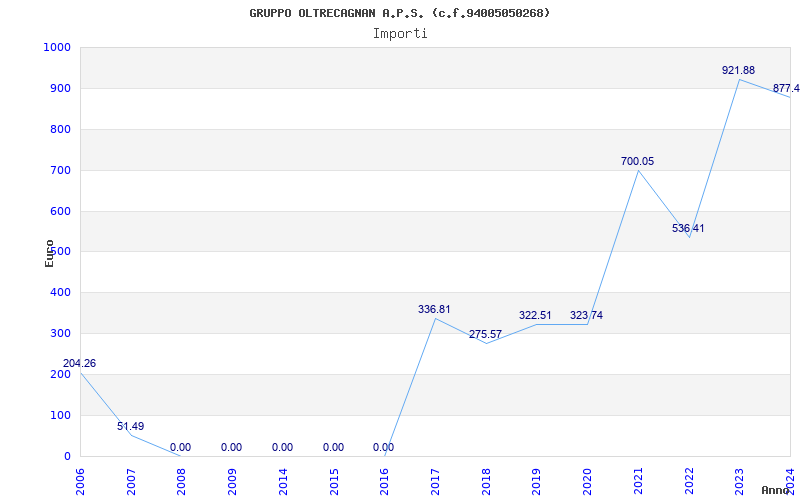
Task: Click the 600 y-axis value
Action: pos(61,211)
